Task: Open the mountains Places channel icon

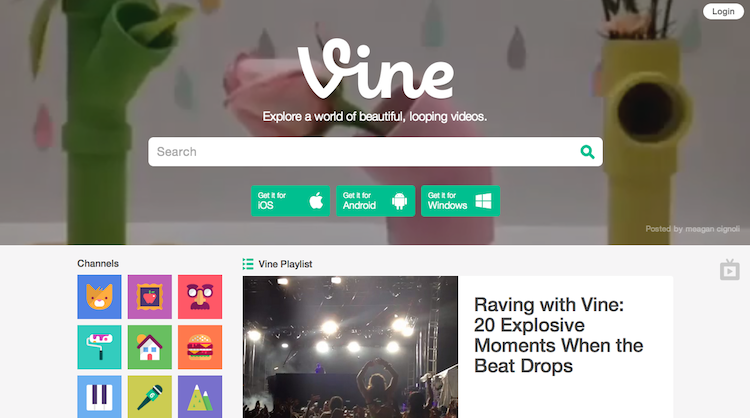Action: [200, 397]
